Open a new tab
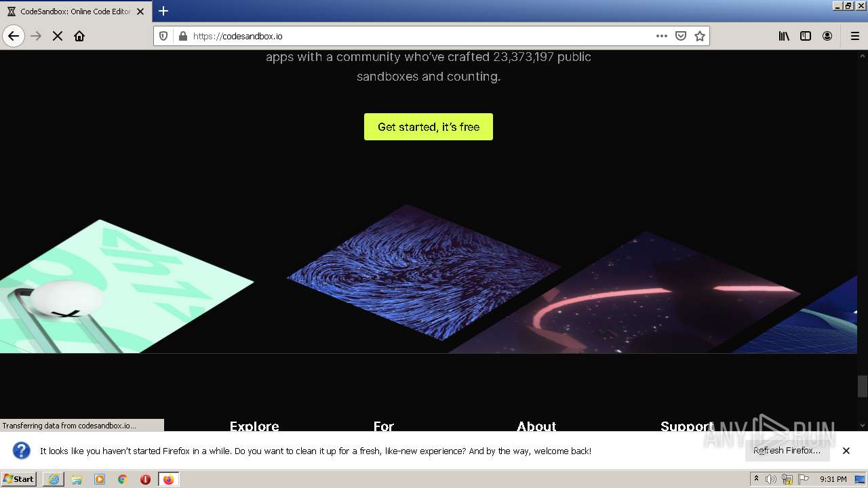The image size is (868, 488). [163, 11]
